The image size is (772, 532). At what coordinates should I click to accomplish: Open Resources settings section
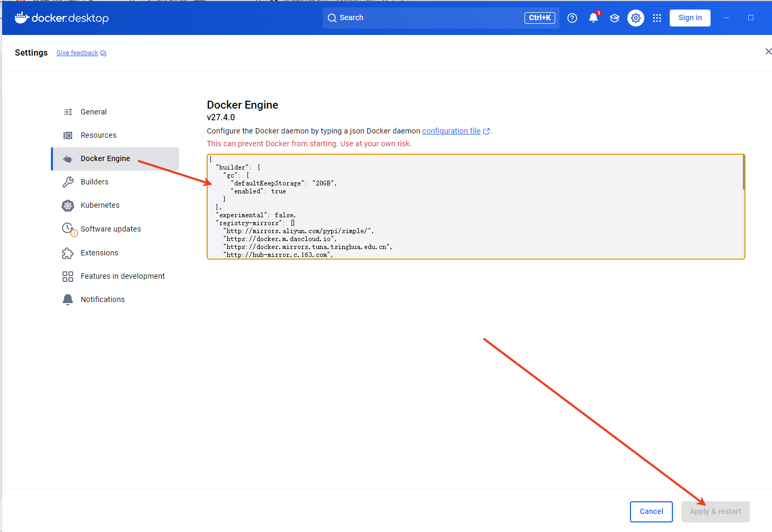point(115,135)
